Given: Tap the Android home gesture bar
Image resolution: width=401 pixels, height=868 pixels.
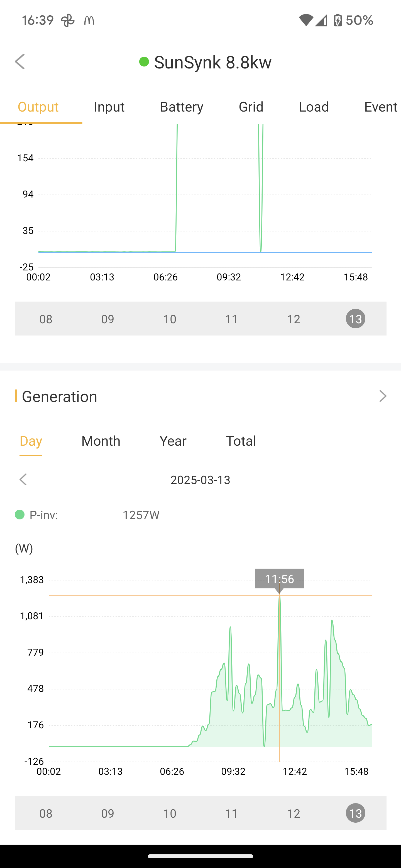Looking at the screenshot, I should tap(200, 856).
